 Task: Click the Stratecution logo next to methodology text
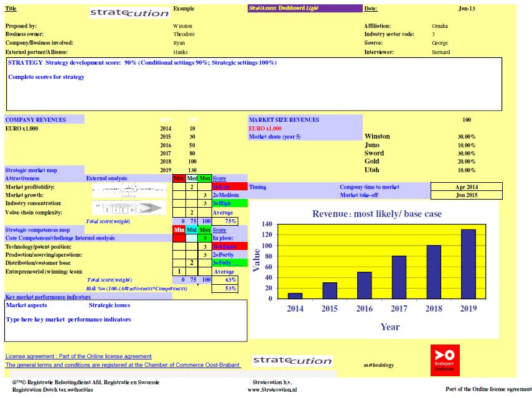pyautogui.click(x=292, y=361)
